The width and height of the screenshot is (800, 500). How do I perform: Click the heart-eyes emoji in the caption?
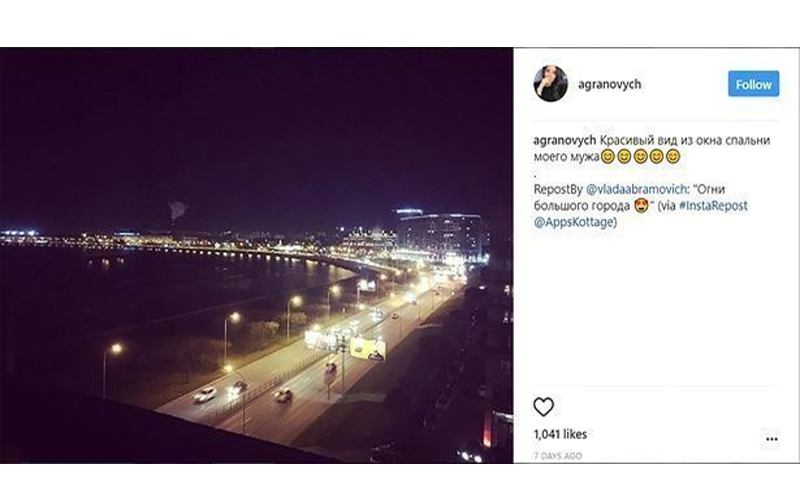point(641,206)
